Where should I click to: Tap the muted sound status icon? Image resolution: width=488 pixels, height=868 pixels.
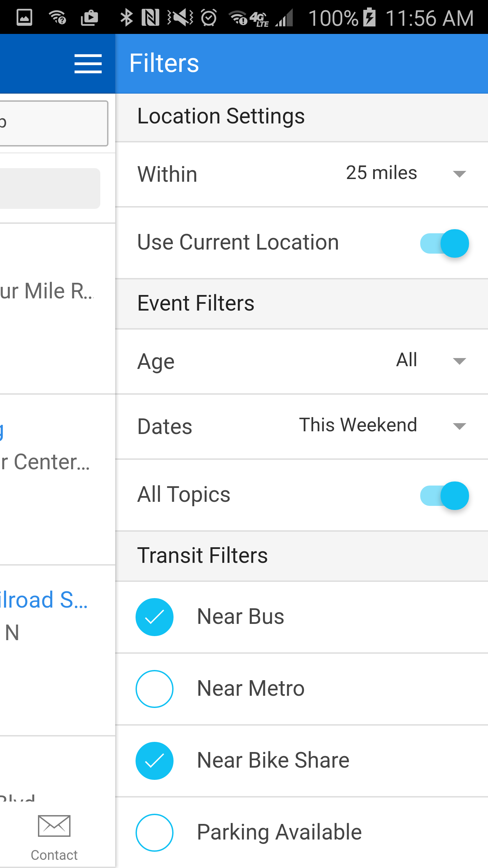click(180, 18)
